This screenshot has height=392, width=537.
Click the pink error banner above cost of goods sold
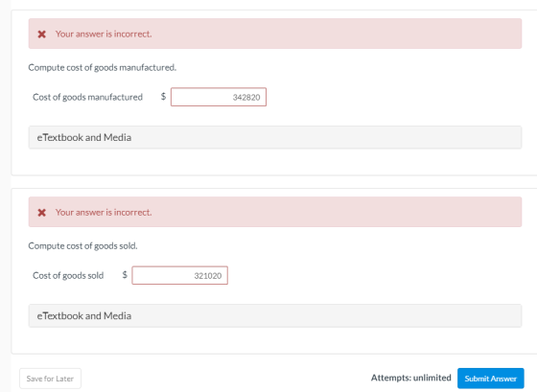click(275, 212)
